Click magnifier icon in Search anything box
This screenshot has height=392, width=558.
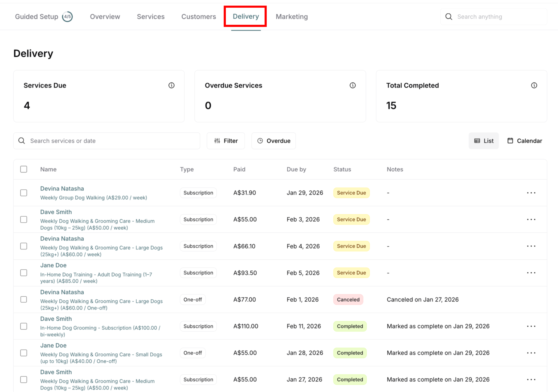tap(449, 17)
